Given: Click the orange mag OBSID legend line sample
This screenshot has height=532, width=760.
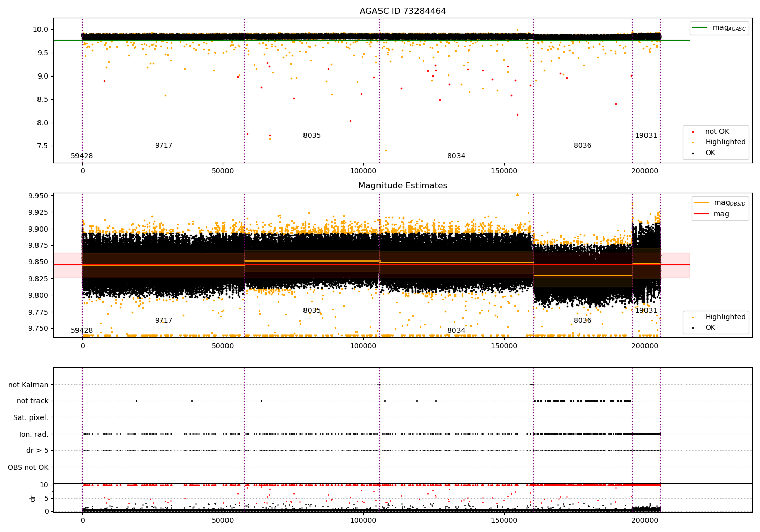Looking at the screenshot, I should click(701, 203).
